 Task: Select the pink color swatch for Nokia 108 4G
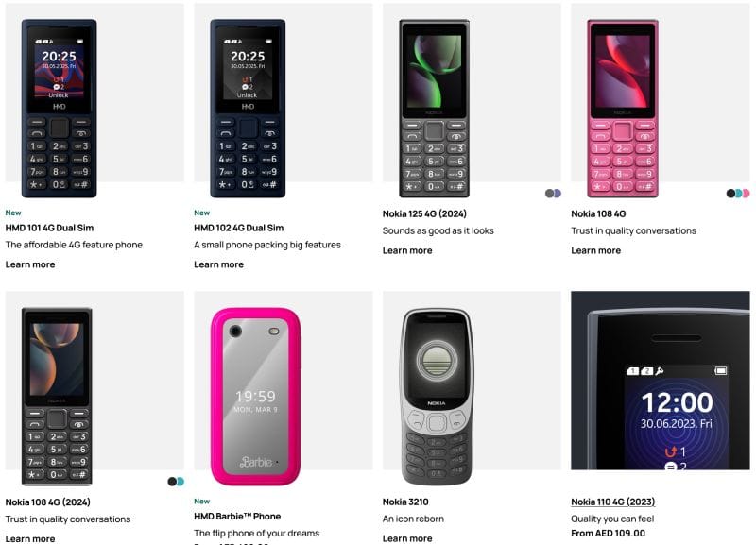point(747,194)
